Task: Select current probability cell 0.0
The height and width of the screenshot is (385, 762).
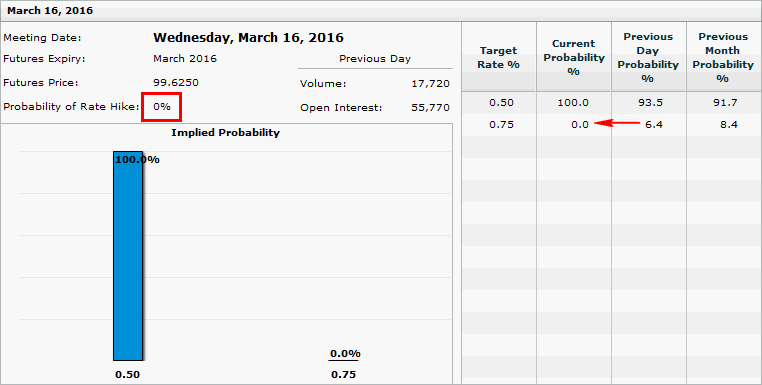Action: pos(580,124)
